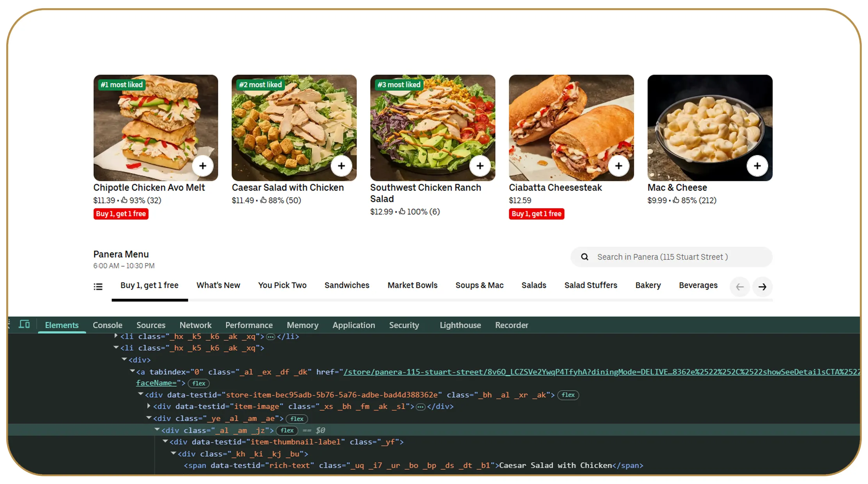
Task: Open the Bakery category tab
Action: coord(648,285)
